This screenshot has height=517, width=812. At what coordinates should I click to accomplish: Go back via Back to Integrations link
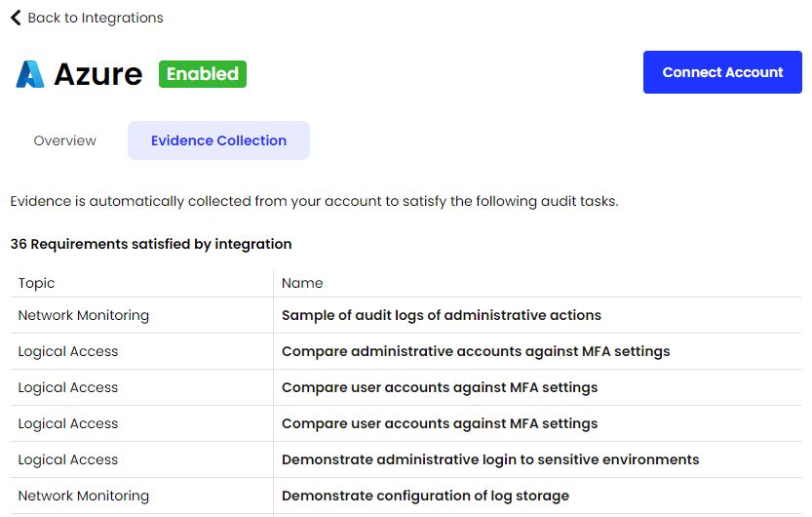tap(87, 18)
